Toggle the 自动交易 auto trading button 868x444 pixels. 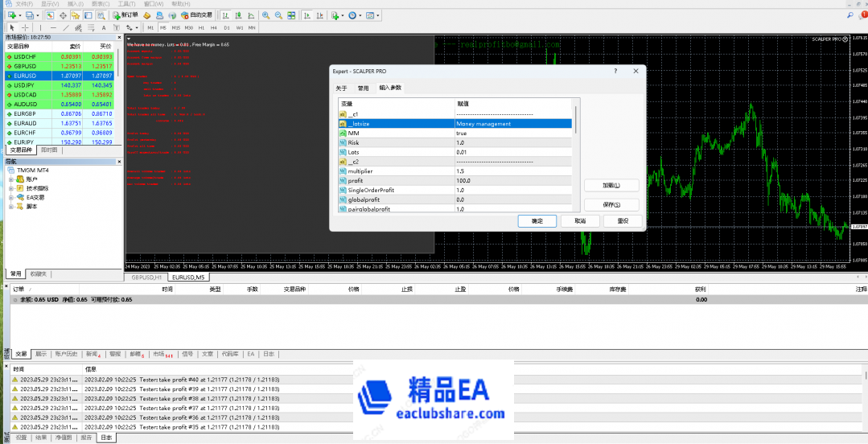tap(192, 15)
